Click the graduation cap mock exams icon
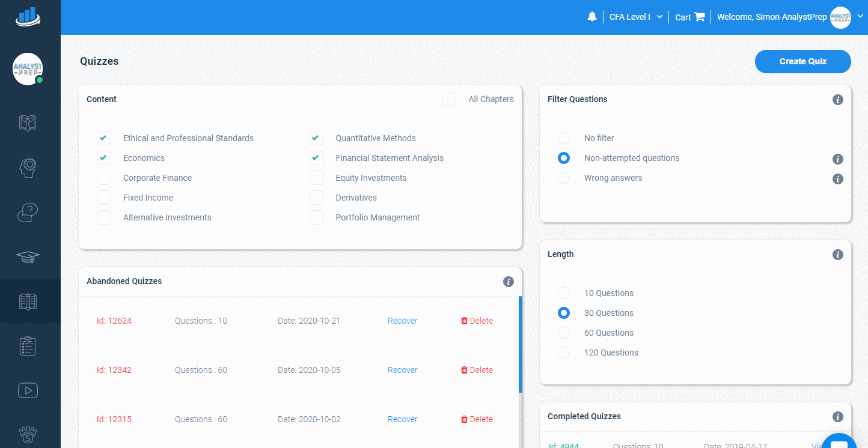Screen dimensions: 868x448 point(28,256)
